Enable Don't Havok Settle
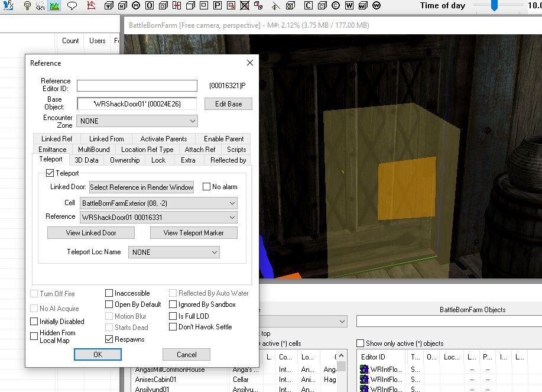 (x=173, y=326)
